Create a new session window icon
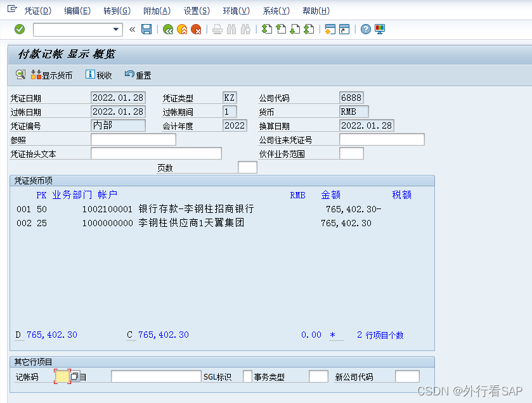 pos(330,29)
